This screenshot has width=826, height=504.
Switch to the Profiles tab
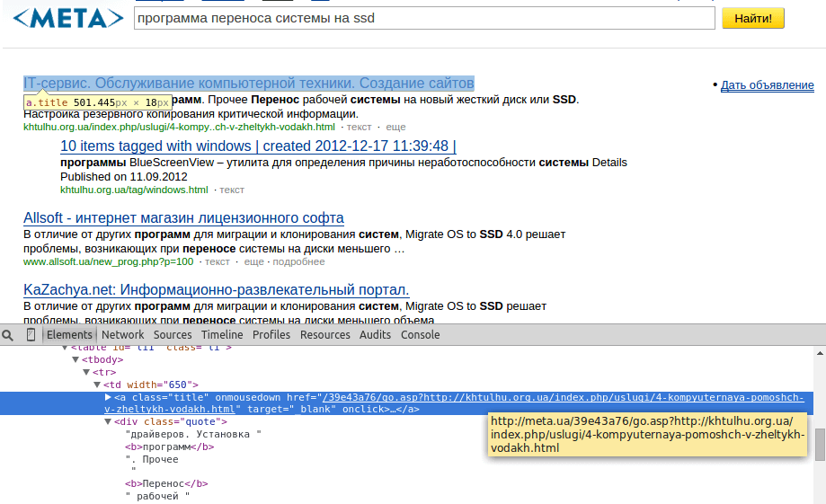point(271,335)
